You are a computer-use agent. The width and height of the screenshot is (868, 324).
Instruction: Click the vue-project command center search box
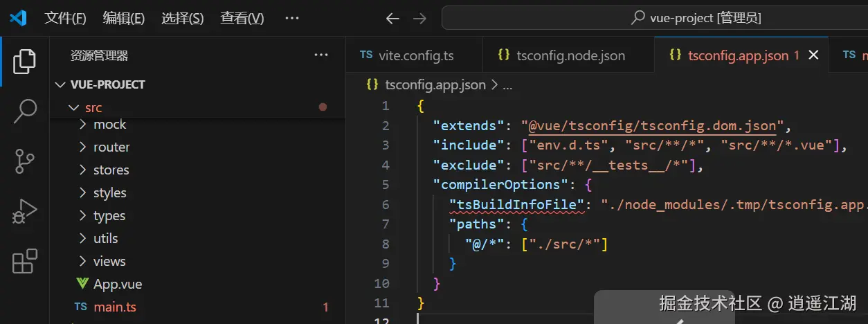tap(655, 19)
